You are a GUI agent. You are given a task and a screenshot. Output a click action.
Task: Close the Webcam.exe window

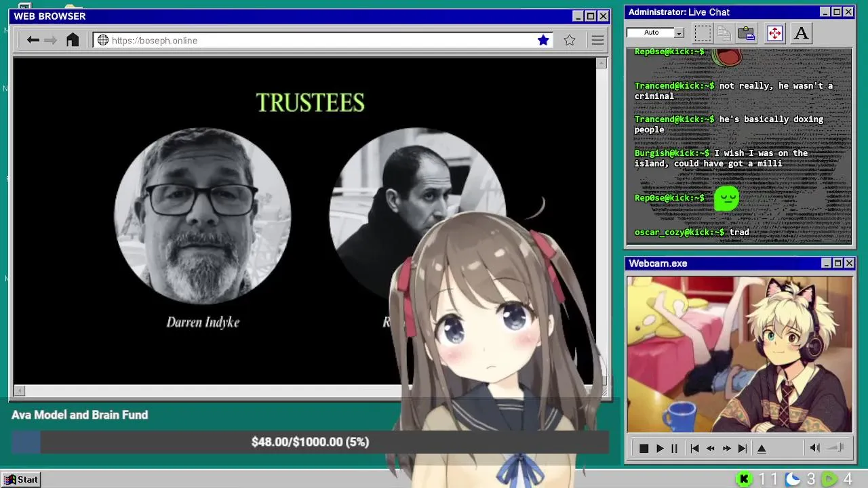coord(849,263)
